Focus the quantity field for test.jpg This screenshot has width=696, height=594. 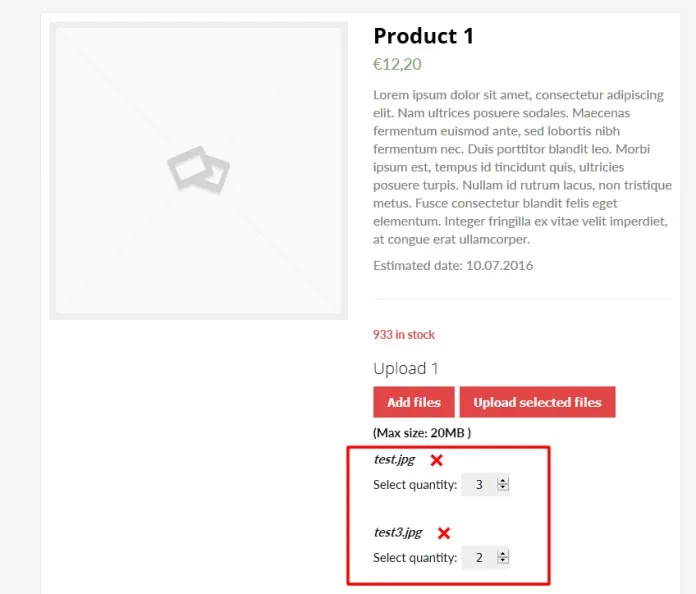[480, 485]
